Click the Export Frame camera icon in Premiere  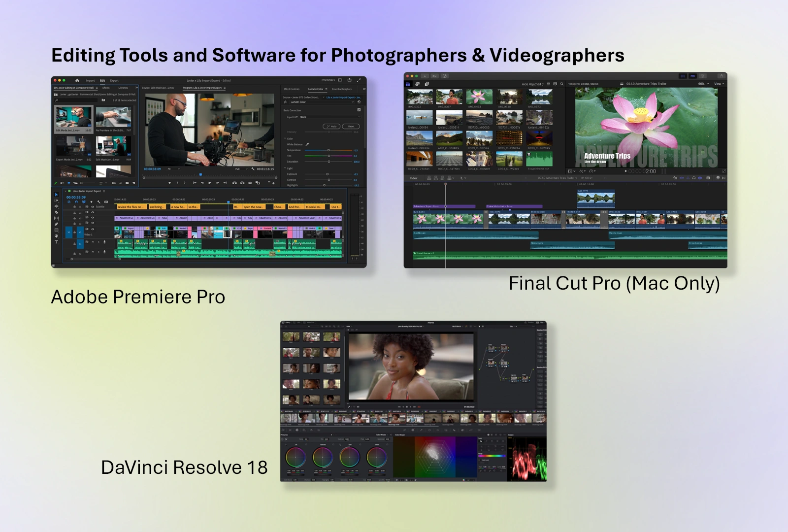point(250,183)
